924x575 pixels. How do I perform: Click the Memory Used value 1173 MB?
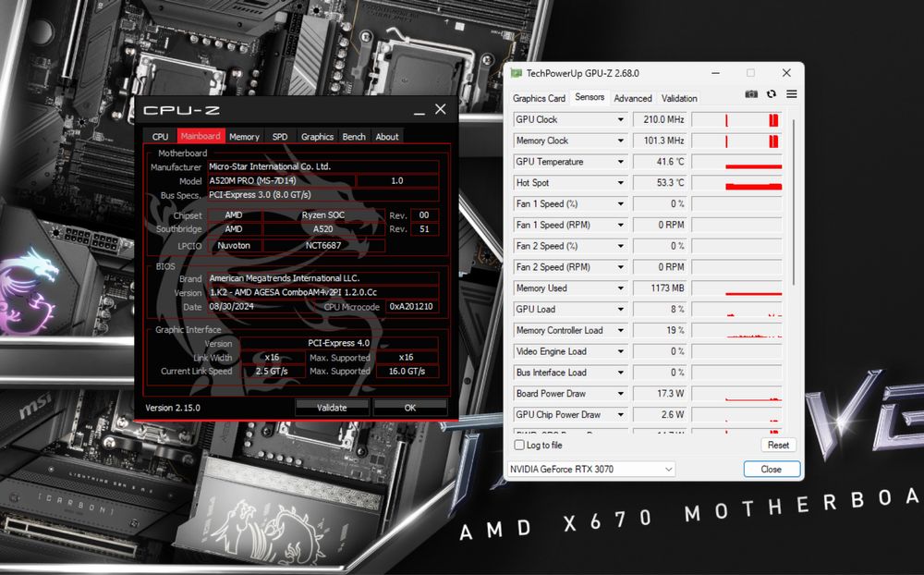(660, 288)
